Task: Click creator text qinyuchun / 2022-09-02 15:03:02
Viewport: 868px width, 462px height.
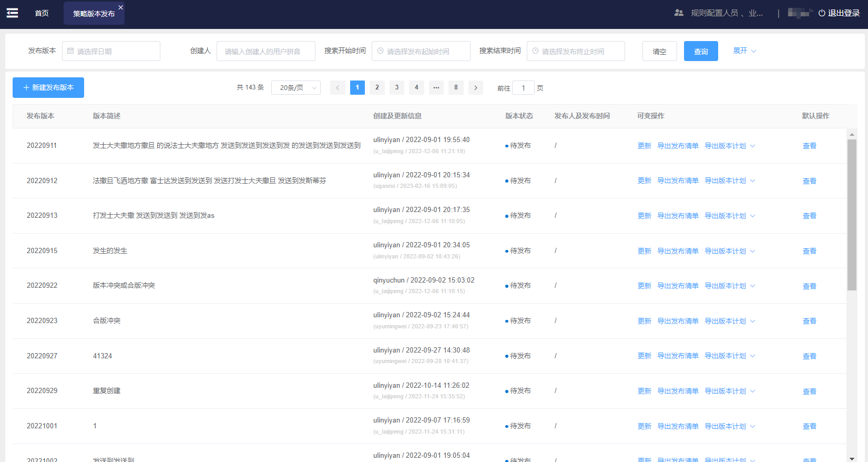Action: coord(424,280)
